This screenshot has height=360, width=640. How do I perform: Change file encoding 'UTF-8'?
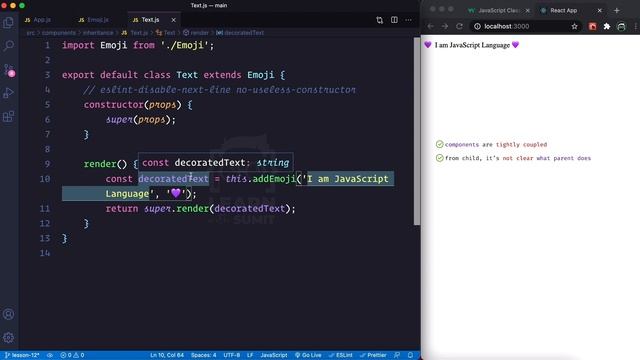[x=231, y=355]
